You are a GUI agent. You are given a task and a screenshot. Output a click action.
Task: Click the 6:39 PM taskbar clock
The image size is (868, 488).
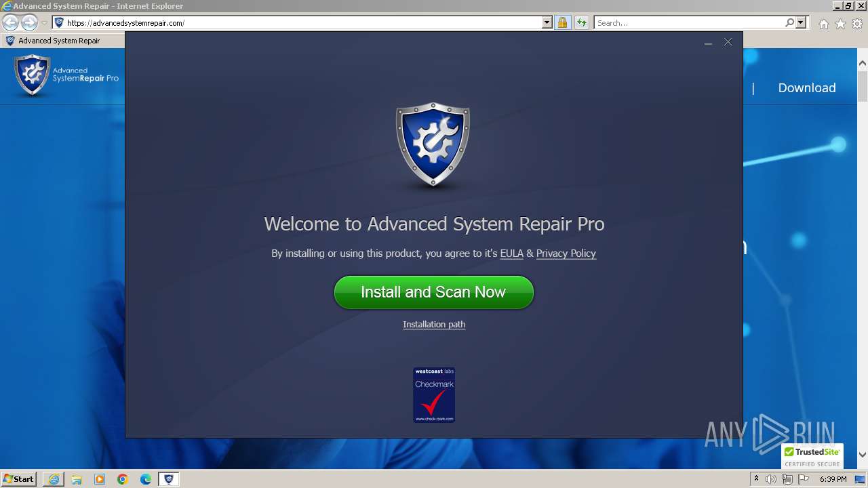click(x=833, y=479)
